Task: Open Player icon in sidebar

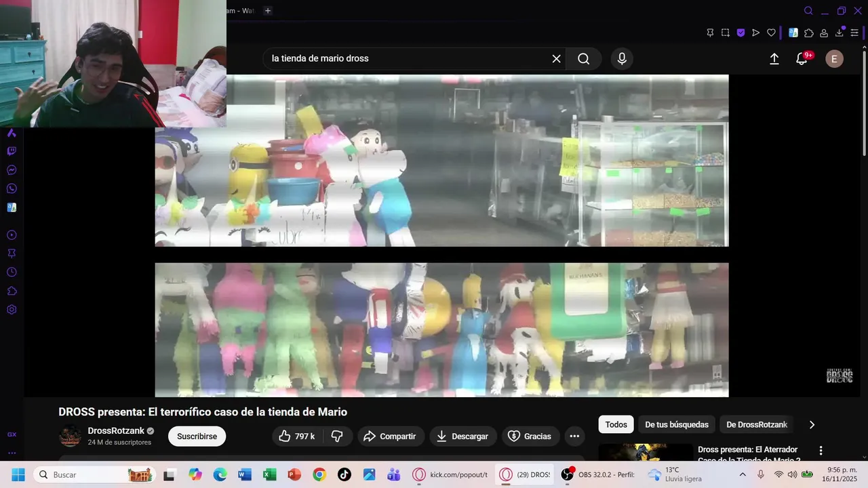Action: pyautogui.click(x=12, y=235)
